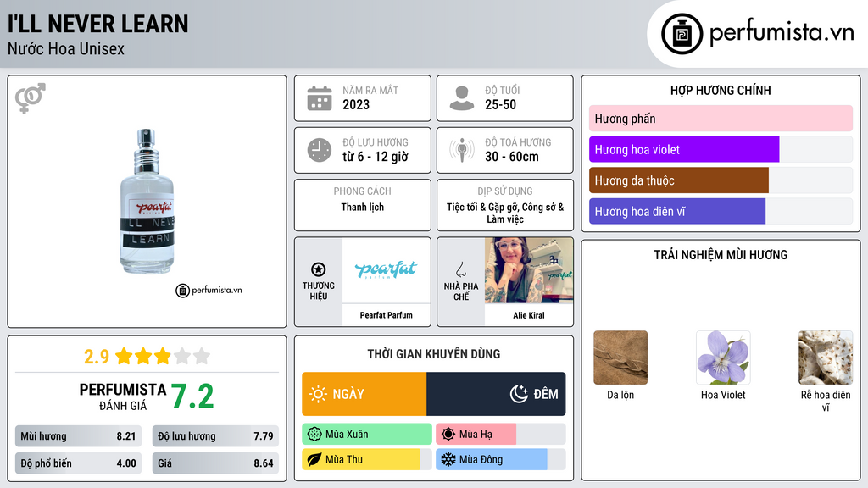868x488 pixels.
Task: Click the Mùa Thu season bar
Action: 367,460
